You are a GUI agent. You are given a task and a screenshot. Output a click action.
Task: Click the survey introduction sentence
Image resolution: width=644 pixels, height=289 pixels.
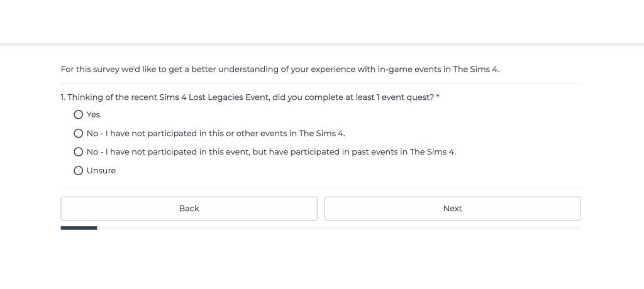click(279, 69)
